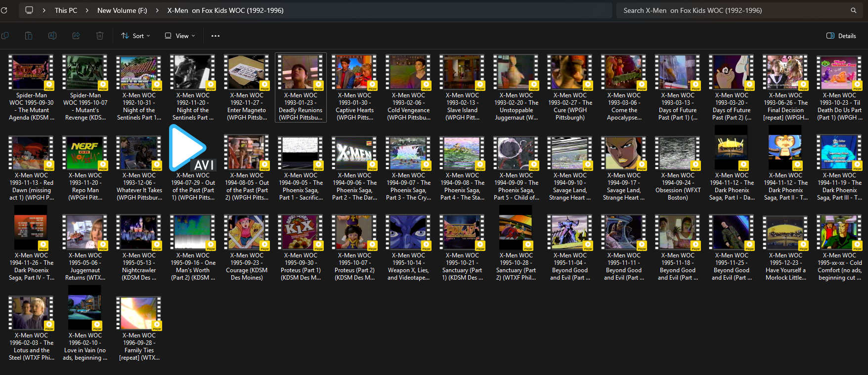Click the '1993-11-13 - Red Dawn' file name
Image resolution: width=868 pixels, height=375 pixels.
click(x=31, y=187)
